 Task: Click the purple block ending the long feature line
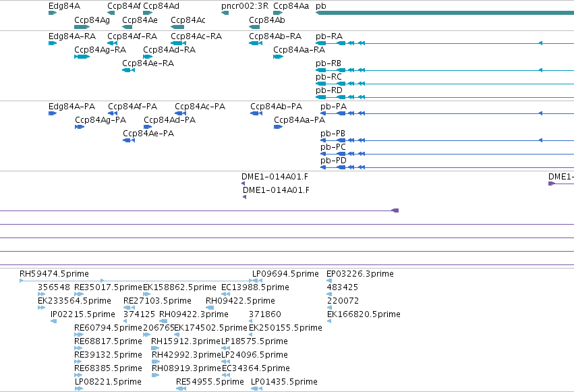pyautogui.click(x=395, y=211)
